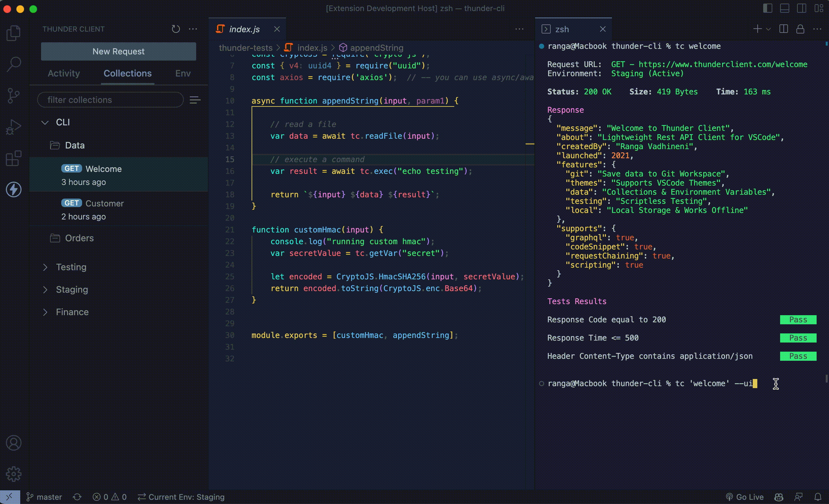Open the new terminal dropdown arrow
Screen dimensions: 829x504
coord(768,29)
